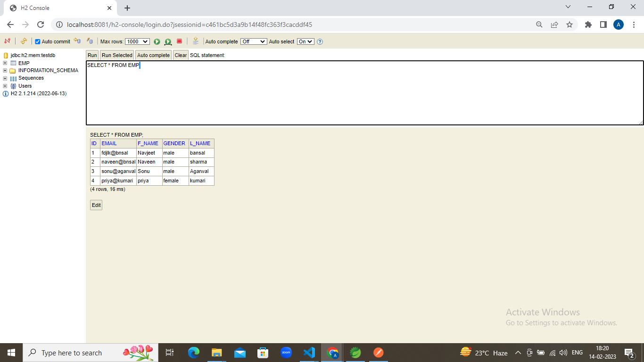Screen dimensions: 644x362
Task: Go back using browser back arrow
Action: tap(10, 25)
